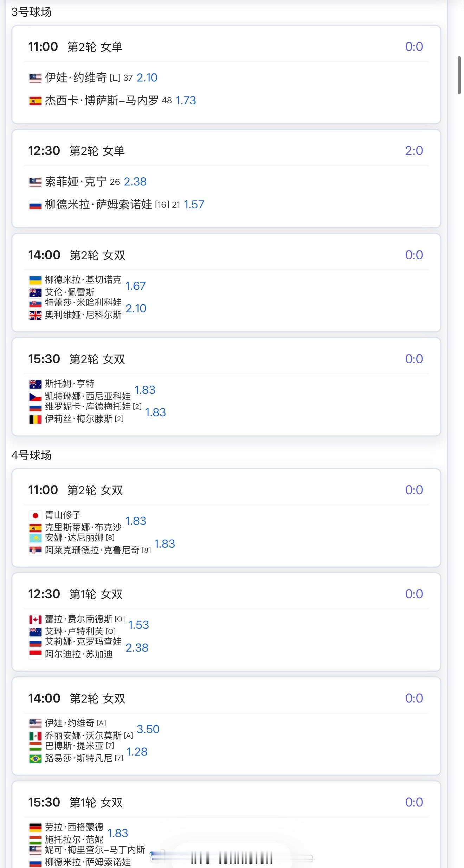Click the Belgian flag beside 伊莉丝·梅尔滕斯
The image size is (464, 868).
click(35, 419)
